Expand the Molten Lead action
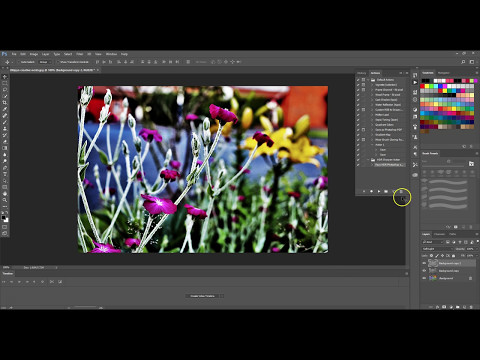The height and width of the screenshot is (360, 480). tap(373, 115)
